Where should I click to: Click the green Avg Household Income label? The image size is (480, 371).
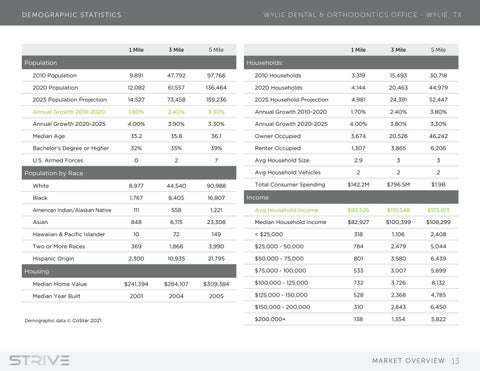(286, 210)
